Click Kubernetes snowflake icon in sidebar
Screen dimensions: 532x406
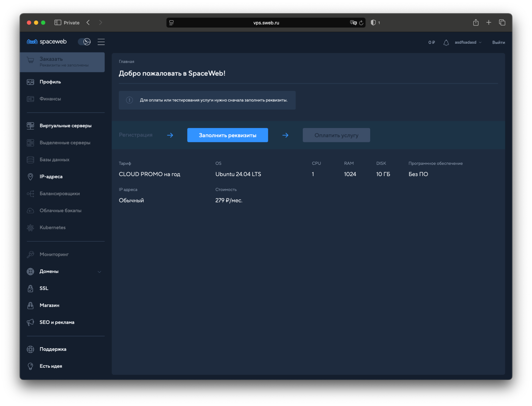pyautogui.click(x=30, y=227)
